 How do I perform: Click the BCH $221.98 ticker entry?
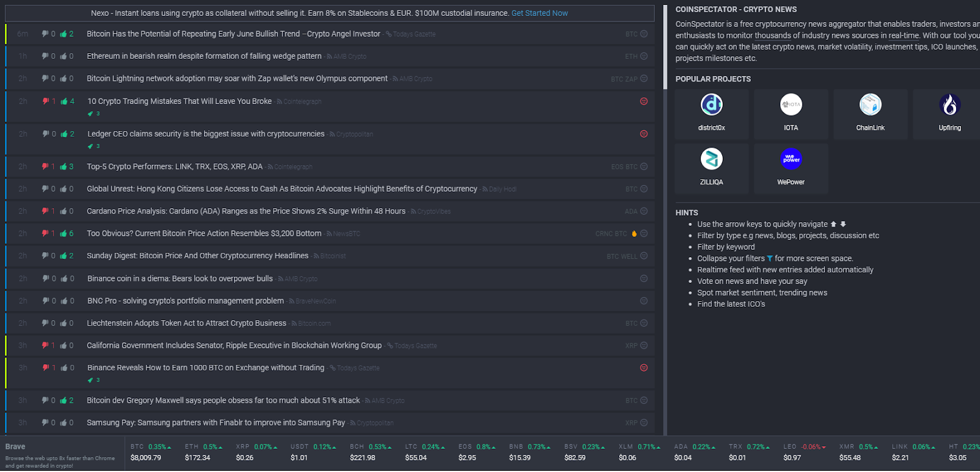pos(372,452)
